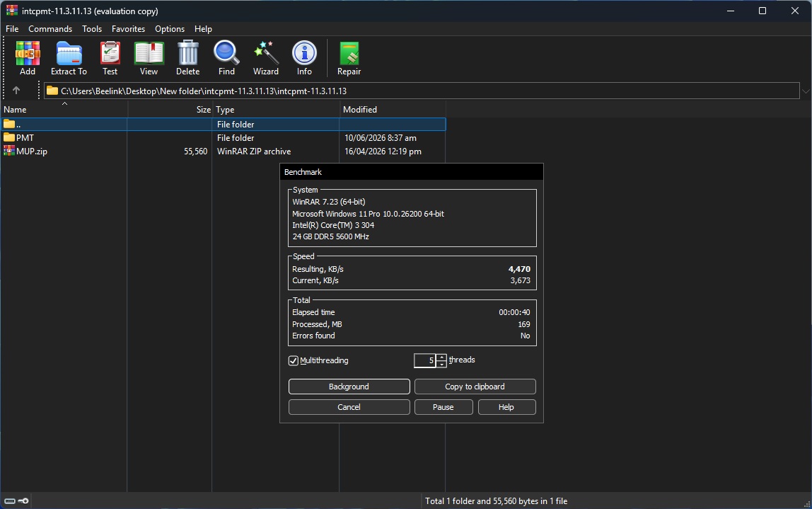Select the MUP.zip archive icon

[8, 151]
